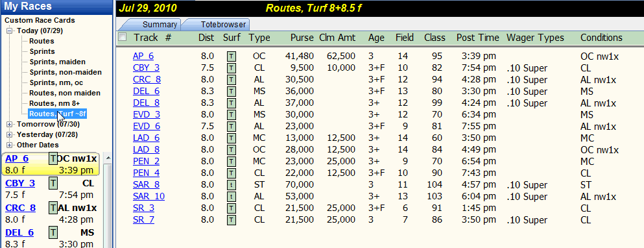This screenshot has width=644, height=248.
Task: Open DEL 6 link in sidebar race list
Action: pyautogui.click(x=20, y=233)
